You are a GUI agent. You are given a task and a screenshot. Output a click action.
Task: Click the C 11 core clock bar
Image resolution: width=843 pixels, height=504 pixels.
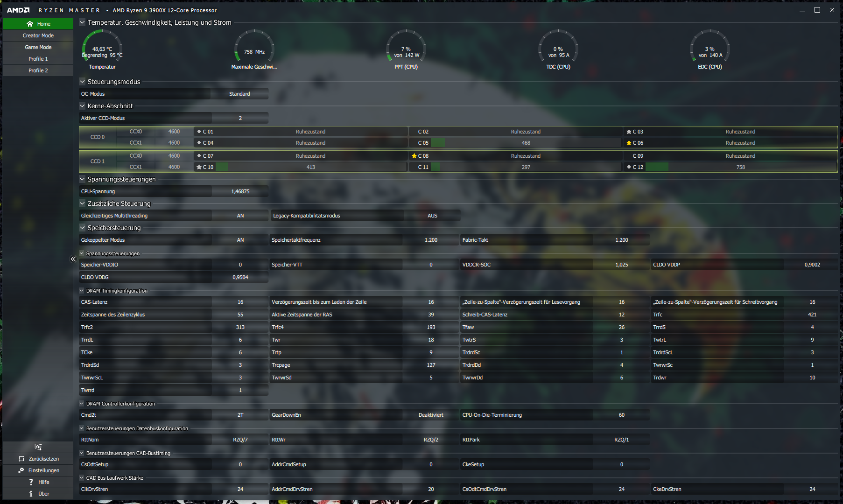pos(526,167)
